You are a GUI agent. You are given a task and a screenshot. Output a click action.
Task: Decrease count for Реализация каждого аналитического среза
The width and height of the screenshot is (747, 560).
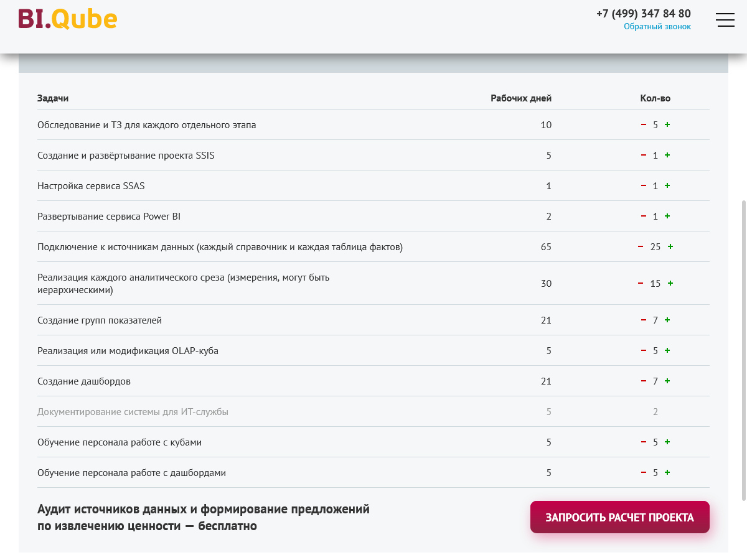[x=641, y=283]
